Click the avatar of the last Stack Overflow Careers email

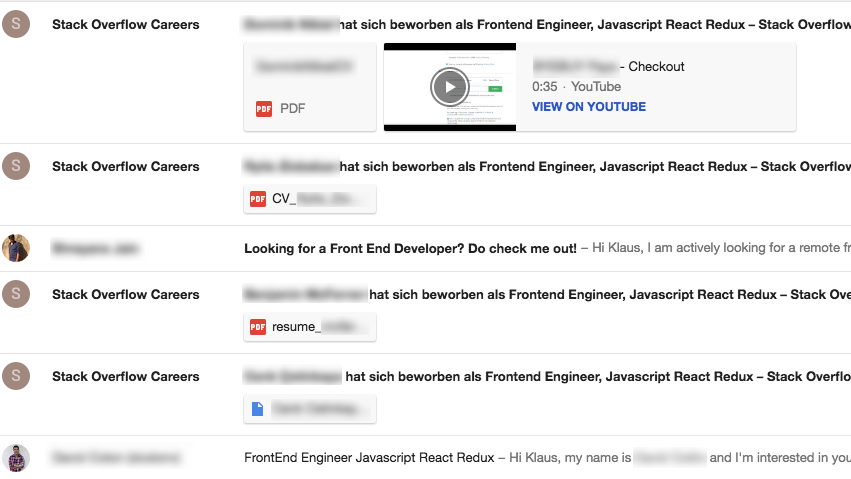16,376
